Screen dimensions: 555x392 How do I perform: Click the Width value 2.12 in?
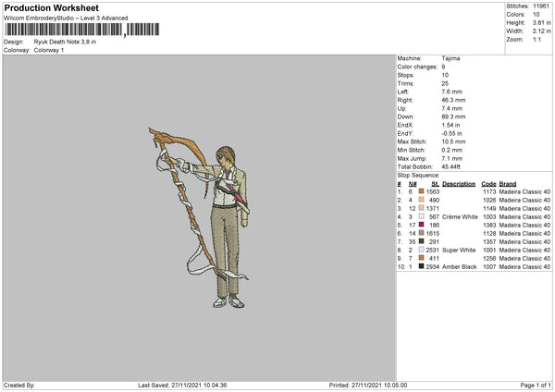click(541, 31)
